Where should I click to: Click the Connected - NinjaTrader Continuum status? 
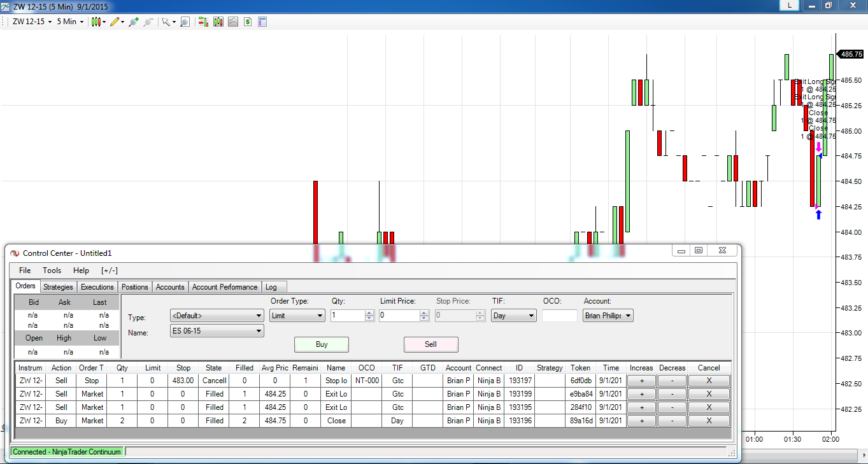(x=67, y=452)
